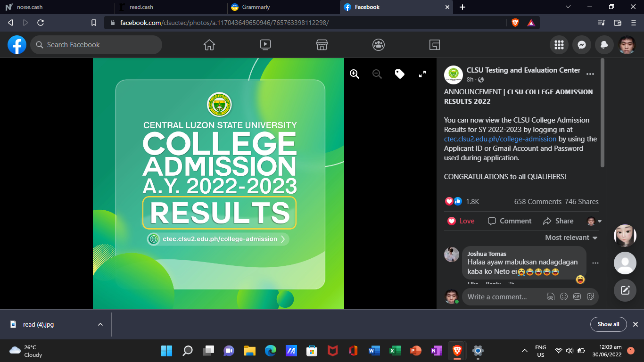Open the Cloudy weather widget
Screen dimensions: 644x362
click(26, 351)
